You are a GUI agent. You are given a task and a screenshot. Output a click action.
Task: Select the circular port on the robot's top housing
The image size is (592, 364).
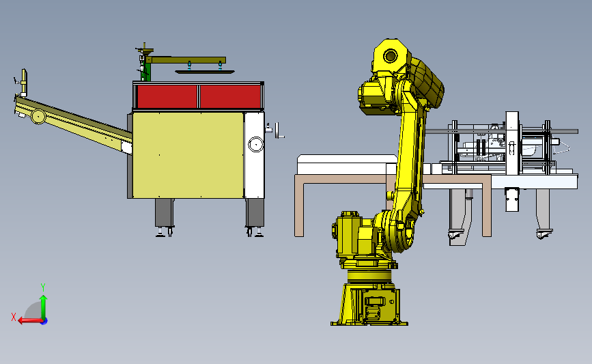[391, 56]
